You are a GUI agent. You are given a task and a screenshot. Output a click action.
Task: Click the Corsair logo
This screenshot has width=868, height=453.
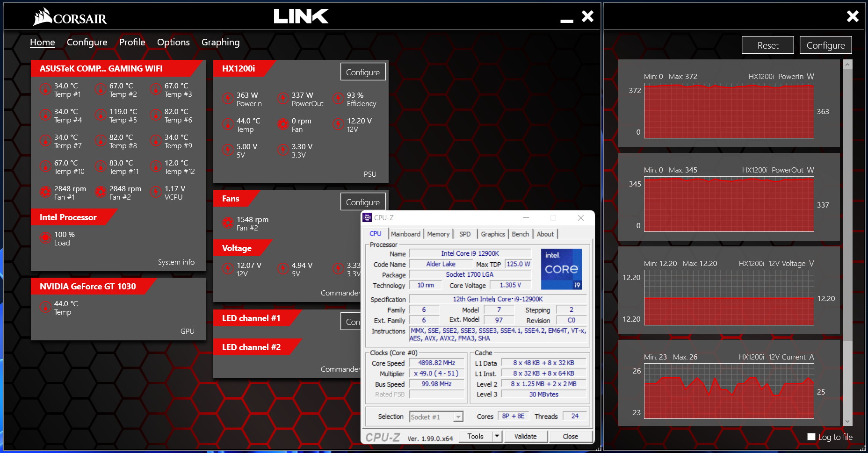(x=70, y=17)
